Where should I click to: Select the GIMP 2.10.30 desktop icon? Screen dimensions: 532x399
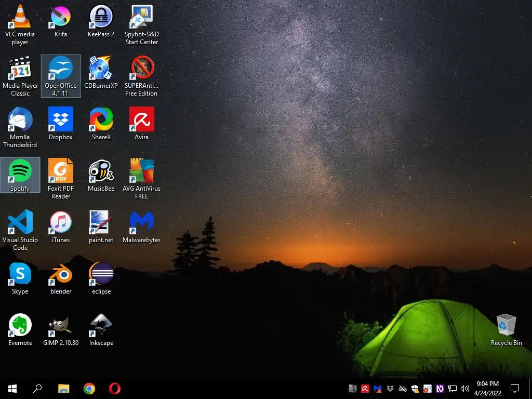pos(60,330)
